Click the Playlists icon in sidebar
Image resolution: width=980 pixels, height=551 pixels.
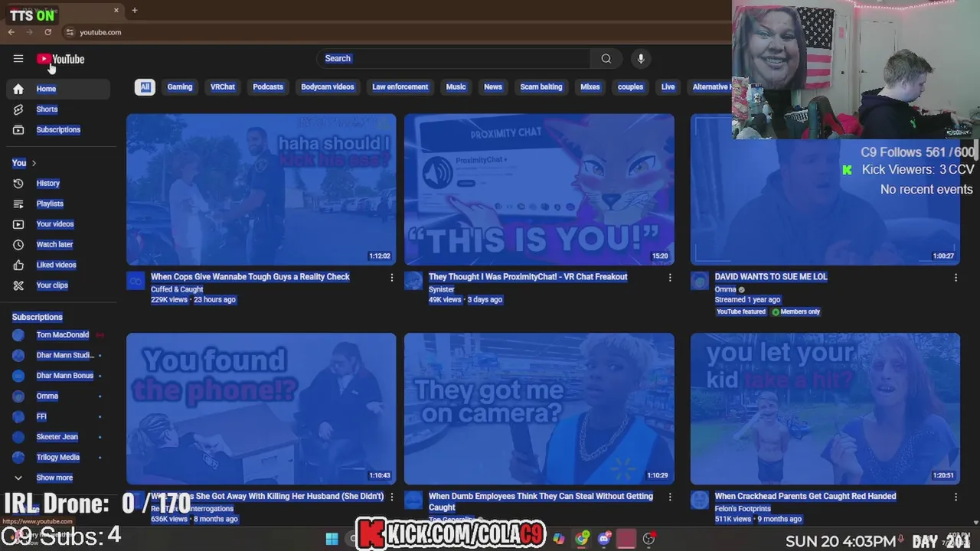(x=18, y=204)
